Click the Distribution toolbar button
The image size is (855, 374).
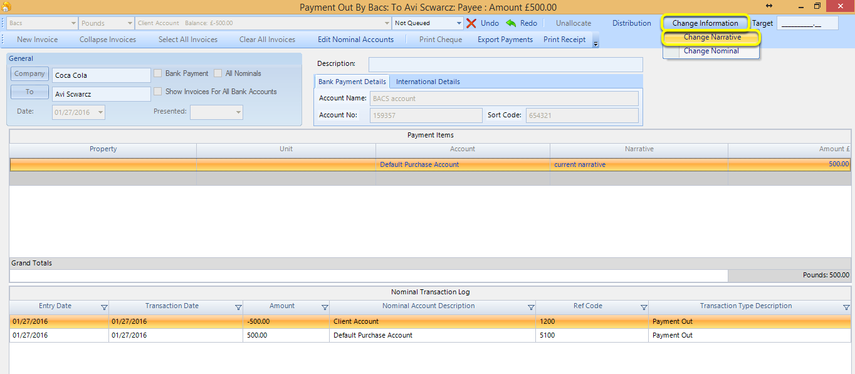tap(631, 23)
